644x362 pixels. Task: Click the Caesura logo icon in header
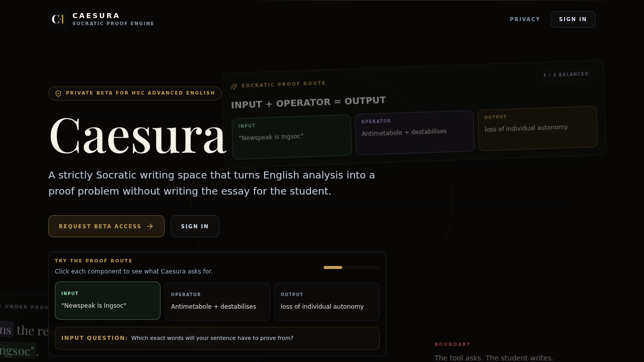[57, 19]
